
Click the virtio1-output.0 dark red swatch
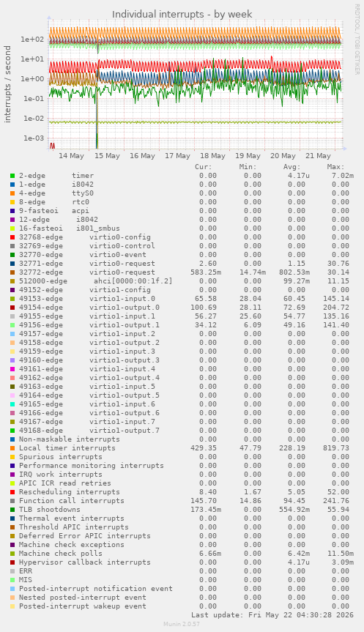click(x=12, y=308)
